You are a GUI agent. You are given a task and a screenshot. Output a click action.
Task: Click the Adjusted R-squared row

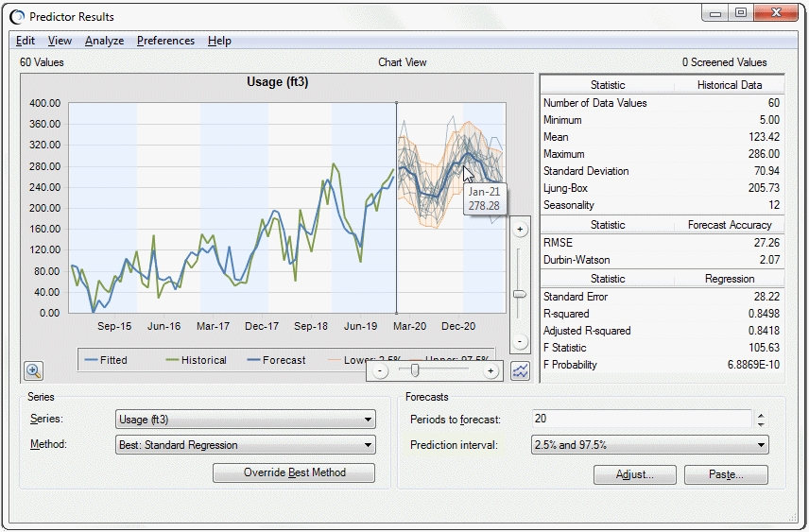pyautogui.click(x=662, y=330)
